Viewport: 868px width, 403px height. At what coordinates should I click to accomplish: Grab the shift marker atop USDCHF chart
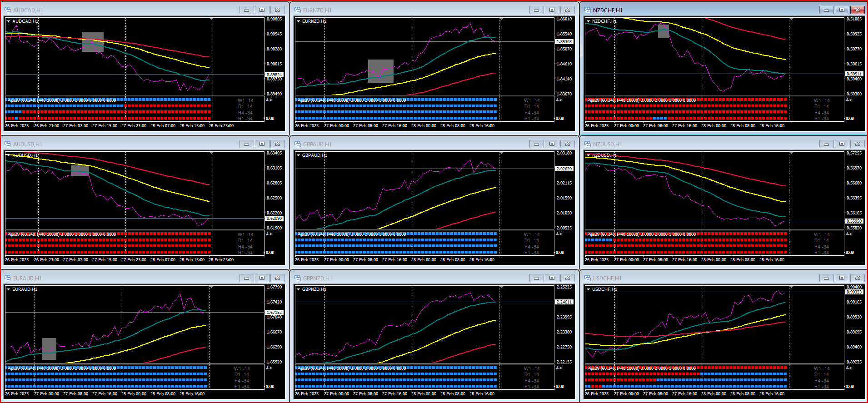pyautogui.click(x=791, y=287)
